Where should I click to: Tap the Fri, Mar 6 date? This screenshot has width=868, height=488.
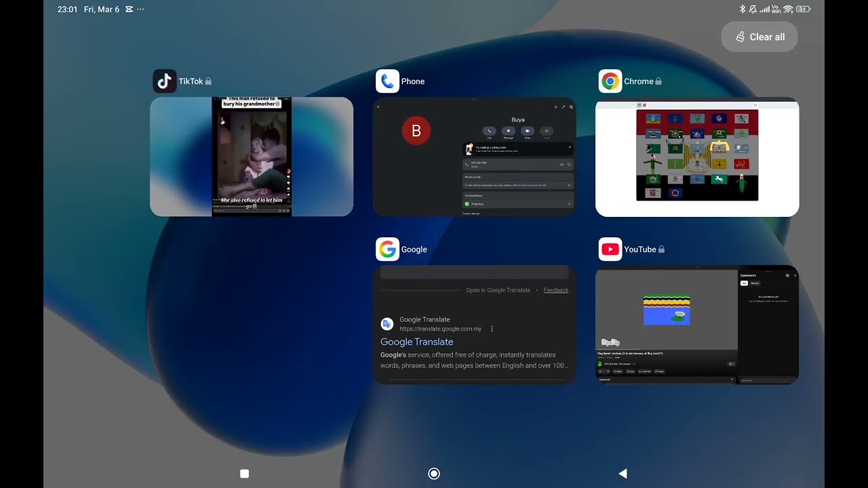(x=102, y=9)
